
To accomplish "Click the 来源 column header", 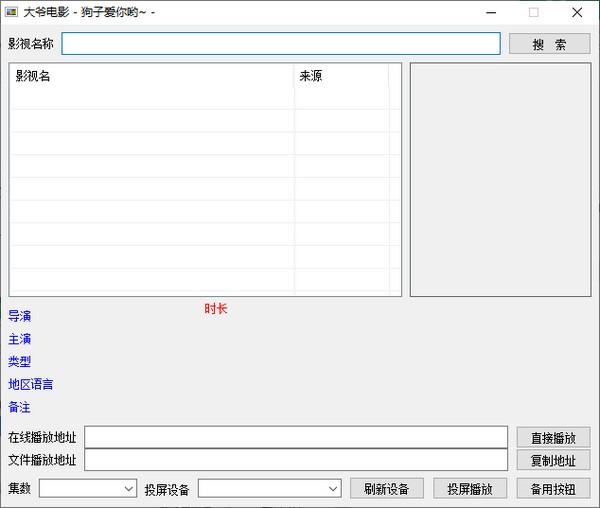I will point(340,76).
